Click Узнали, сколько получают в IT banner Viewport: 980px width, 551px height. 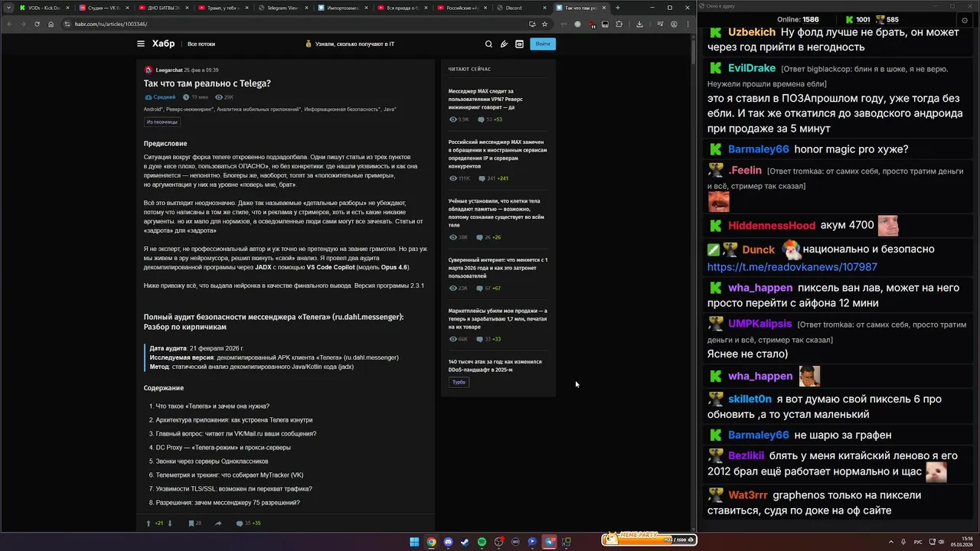(349, 44)
